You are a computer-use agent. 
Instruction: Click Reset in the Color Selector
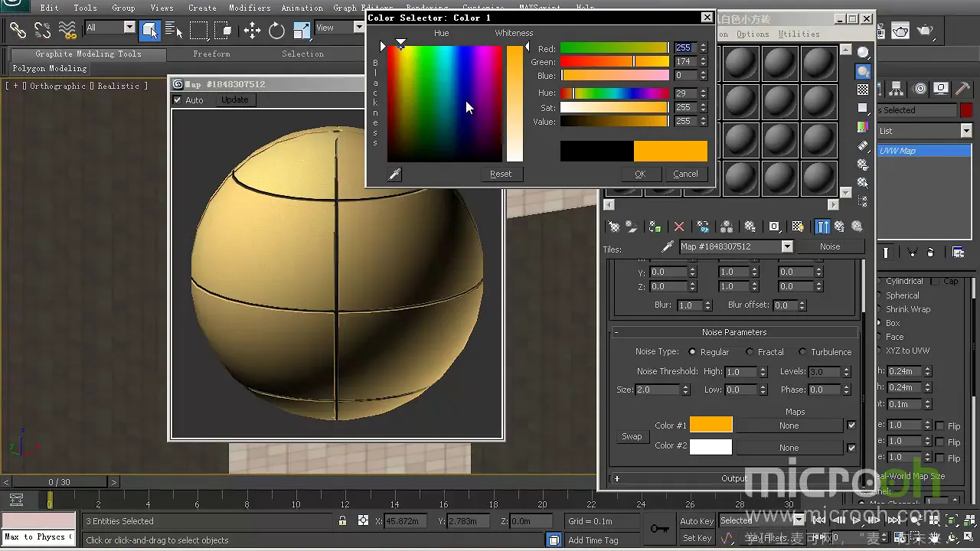tap(501, 174)
